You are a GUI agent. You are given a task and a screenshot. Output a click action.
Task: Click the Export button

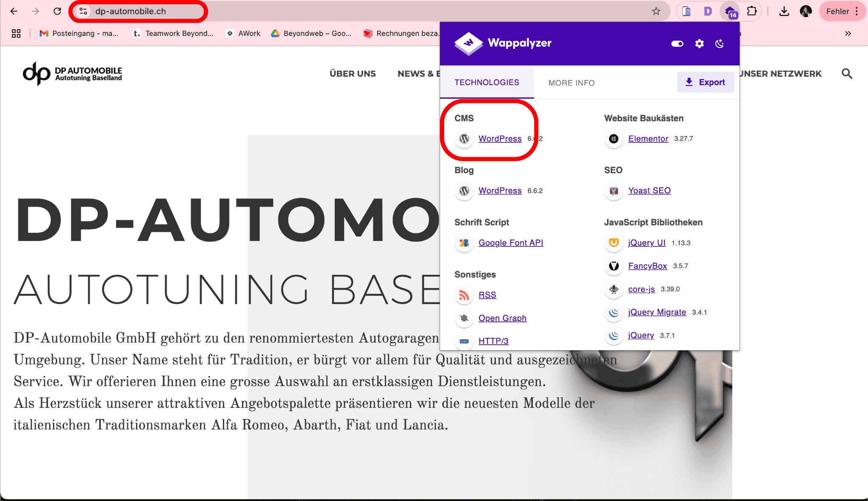point(705,82)
